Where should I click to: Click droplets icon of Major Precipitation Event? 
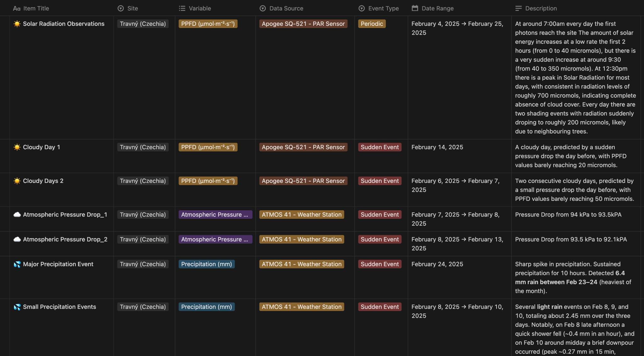[17, 264]
